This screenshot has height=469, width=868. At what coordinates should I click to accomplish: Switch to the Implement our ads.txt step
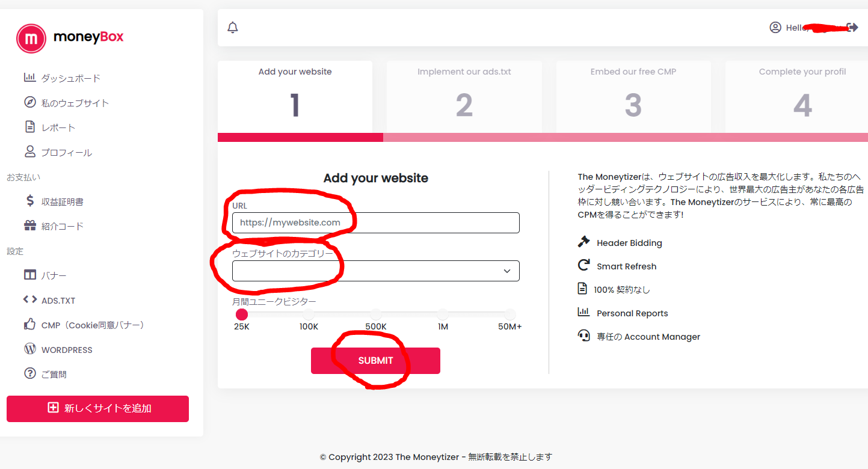point(464,96)
